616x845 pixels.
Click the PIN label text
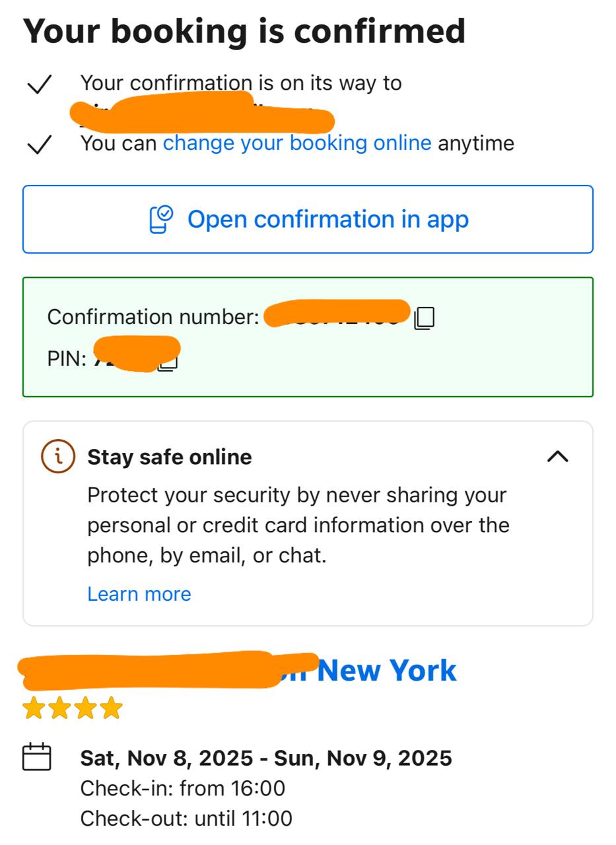click(67, 359)
